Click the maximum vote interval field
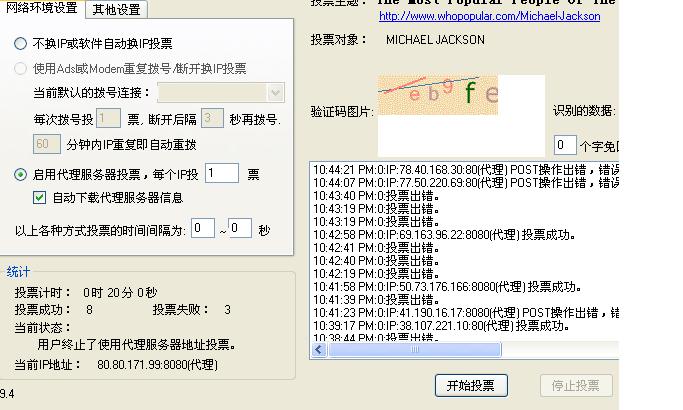 [239, 229]
